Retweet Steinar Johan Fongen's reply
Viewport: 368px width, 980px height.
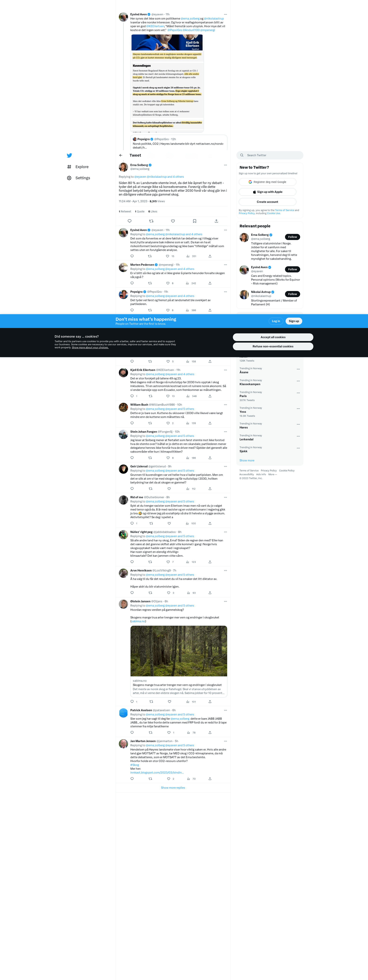pos(150,458)
